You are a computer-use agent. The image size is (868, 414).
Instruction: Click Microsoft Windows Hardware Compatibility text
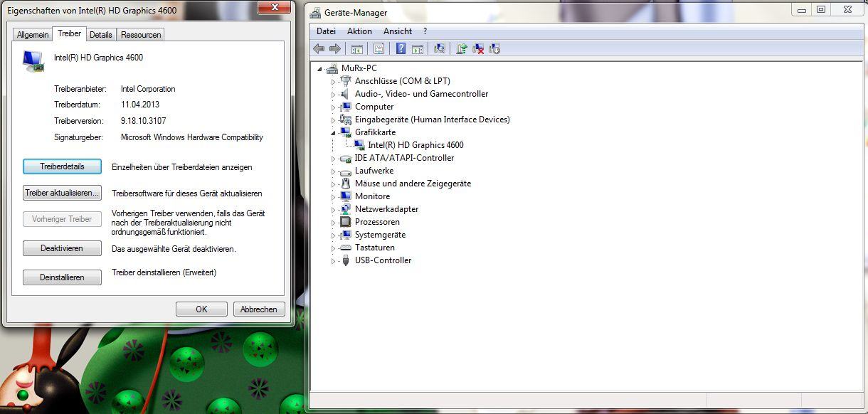[x=192, y=137]
